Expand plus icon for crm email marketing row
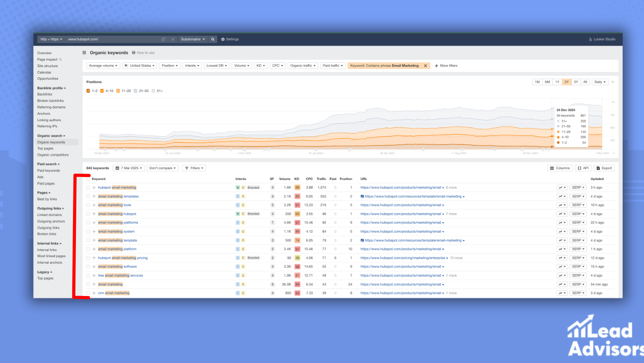The image size is (644, 363). pos(94,293)
